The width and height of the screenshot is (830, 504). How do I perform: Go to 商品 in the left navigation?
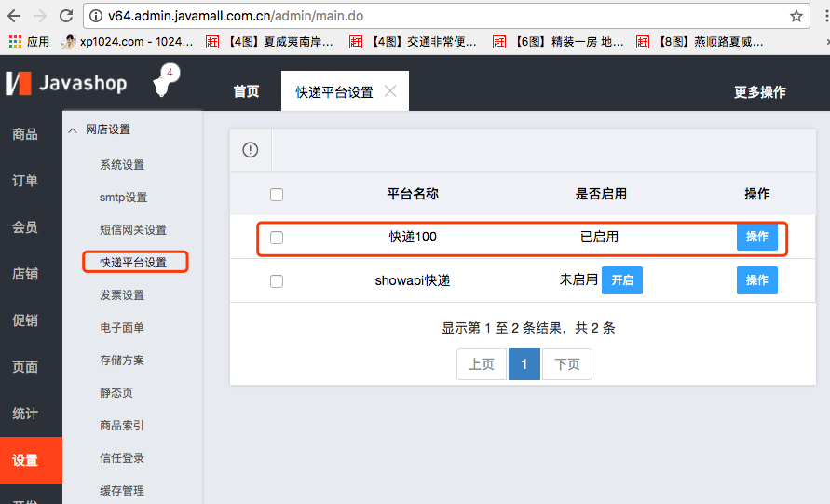25,134
